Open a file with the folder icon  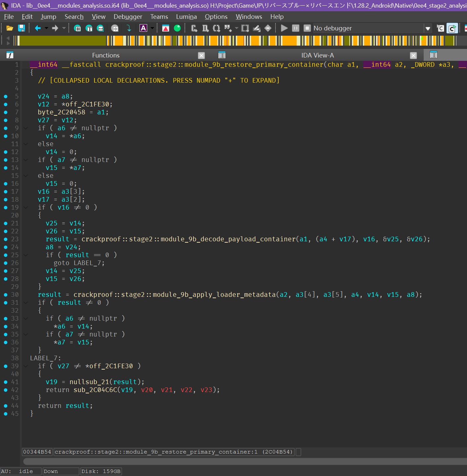[x=10, y=28]
